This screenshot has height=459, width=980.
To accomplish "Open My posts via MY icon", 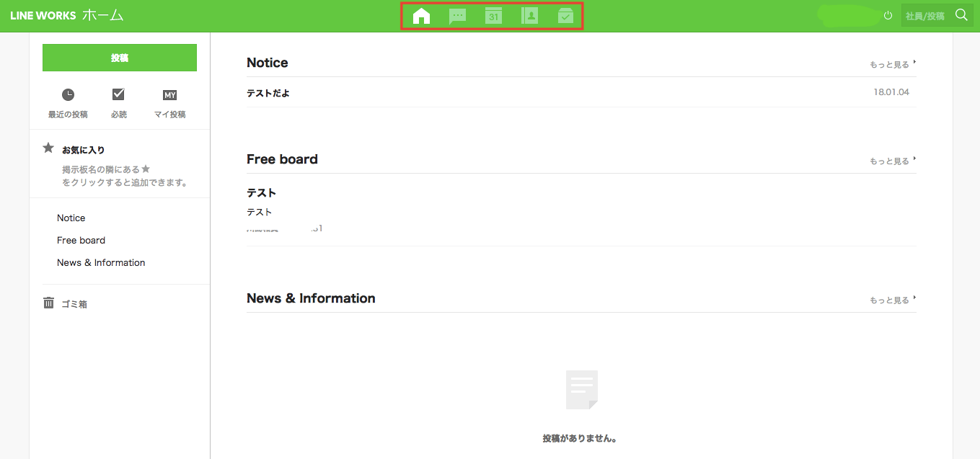I will (x=169, y=95).
